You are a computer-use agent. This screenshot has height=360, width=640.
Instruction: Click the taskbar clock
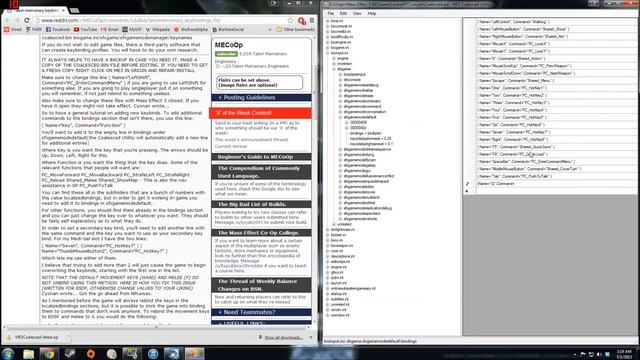click(x=624, y=354)
